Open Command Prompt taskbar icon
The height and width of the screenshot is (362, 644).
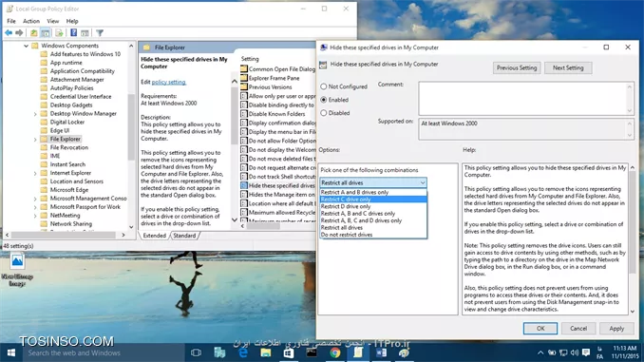[x=312, y=352]
